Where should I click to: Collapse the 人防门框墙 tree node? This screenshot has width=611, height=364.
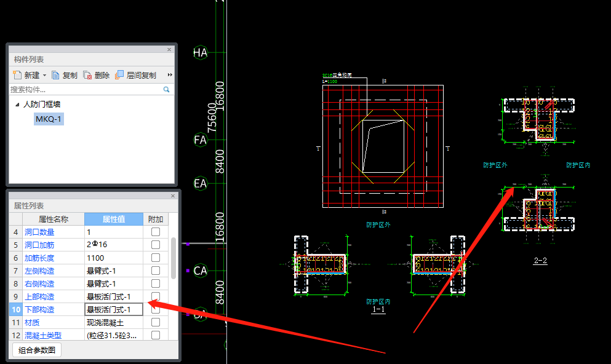point(17,105)
